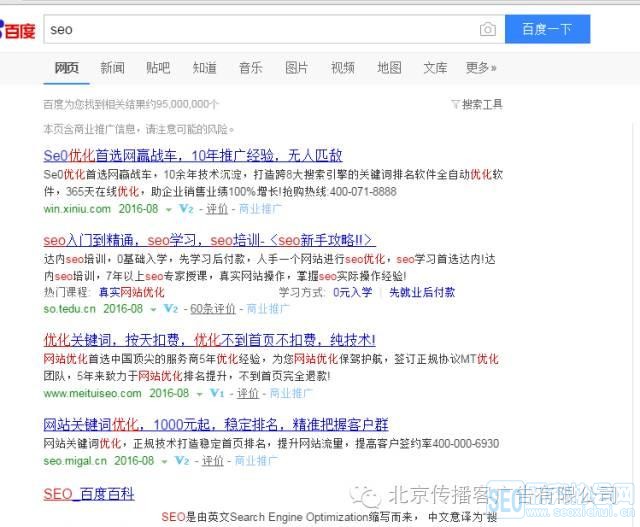The width and height of the screenshot is (640, 527).
Task: Click the Baidu logo
Action: (x=18, y=30)
